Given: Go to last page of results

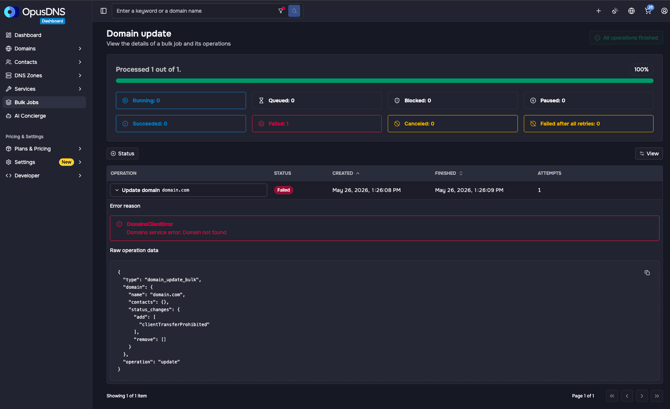Looking at the screenshot, I should (x=657, y=396).
